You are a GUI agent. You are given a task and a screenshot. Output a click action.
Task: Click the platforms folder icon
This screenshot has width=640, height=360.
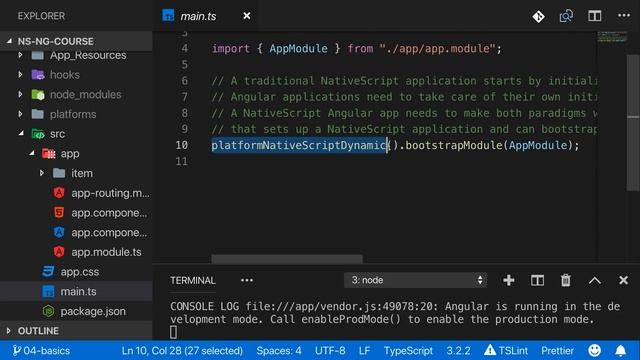38,114
